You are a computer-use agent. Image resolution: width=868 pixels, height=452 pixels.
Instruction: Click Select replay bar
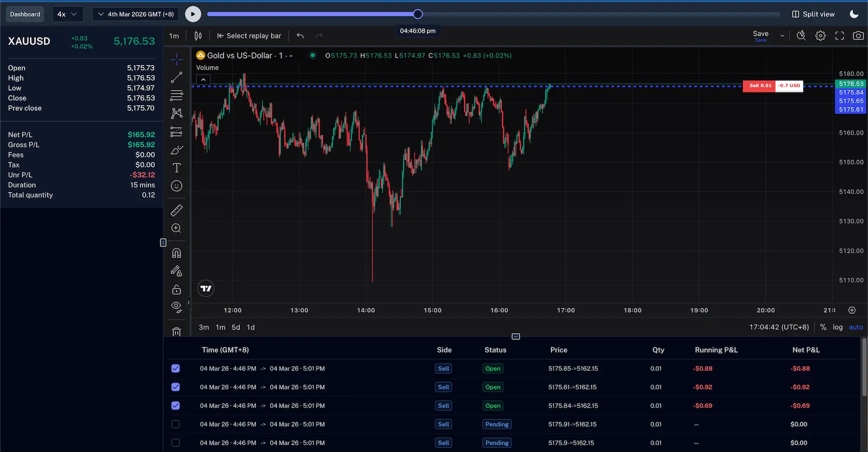(x=249, y=36)
